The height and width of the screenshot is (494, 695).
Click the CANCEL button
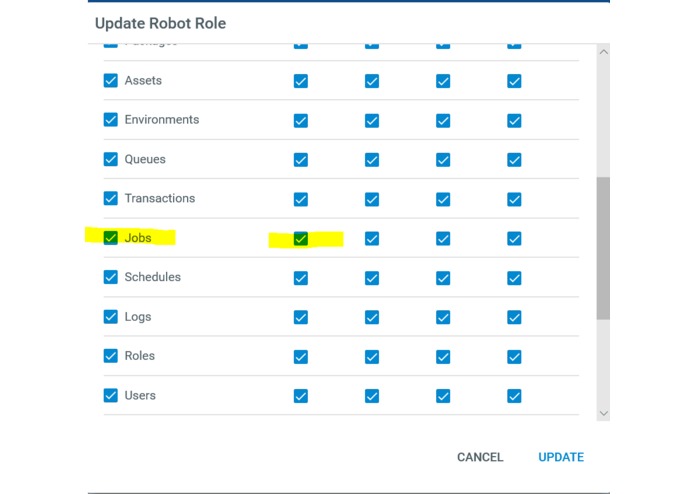point(480,457)
